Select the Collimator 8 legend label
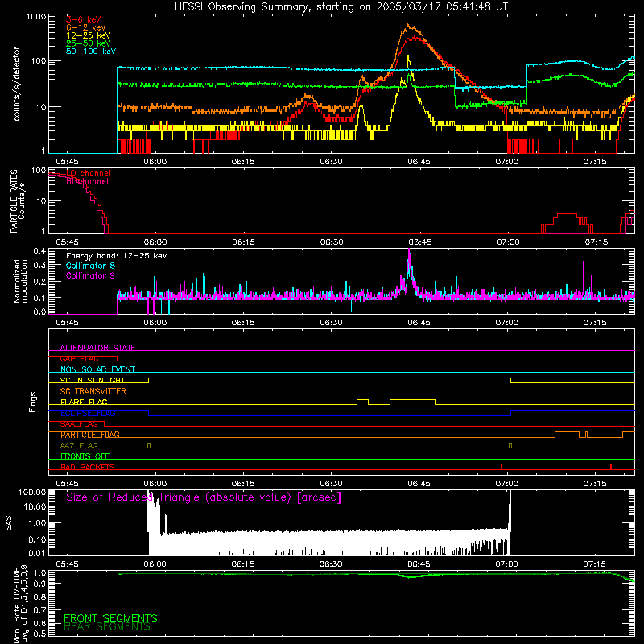Viewport: 644px width, 644px height. point(90,266)
